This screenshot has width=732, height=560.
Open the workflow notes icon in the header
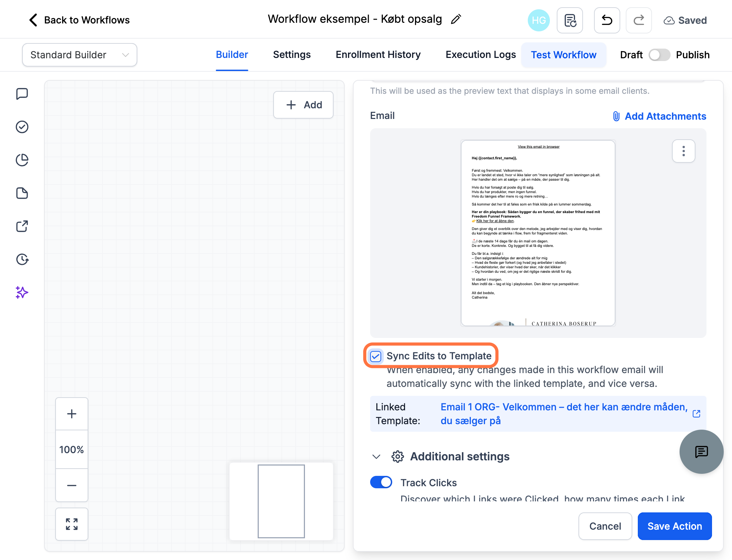point(570,20)
